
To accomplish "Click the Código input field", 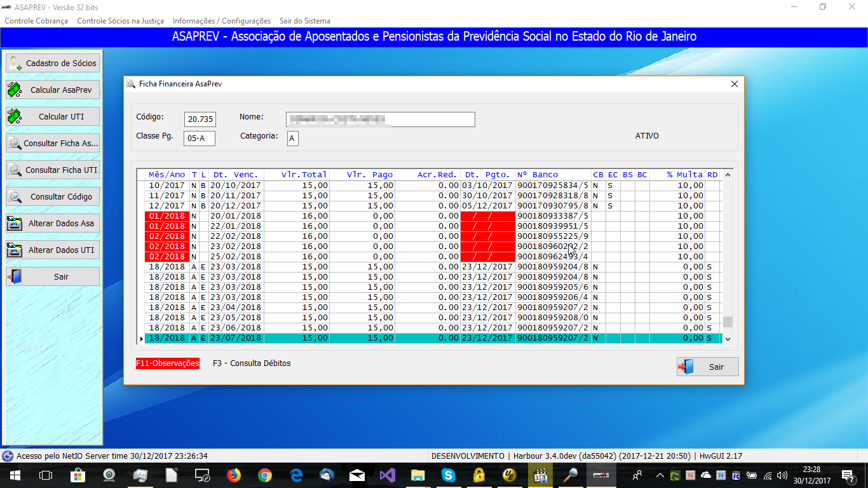I will coord(200,119).
